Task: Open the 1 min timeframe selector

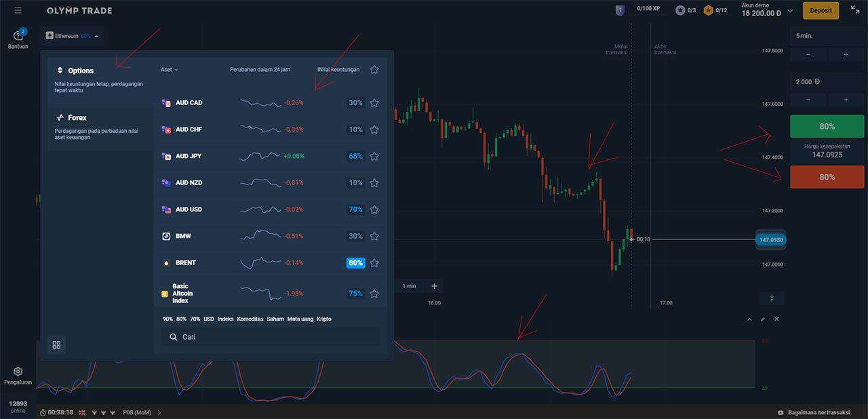Action: click(410, 286)
